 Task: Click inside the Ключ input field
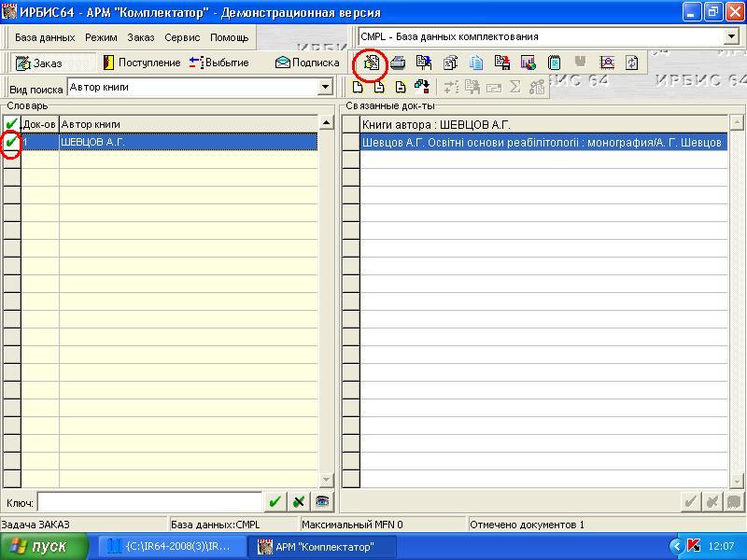coord(149,501)
